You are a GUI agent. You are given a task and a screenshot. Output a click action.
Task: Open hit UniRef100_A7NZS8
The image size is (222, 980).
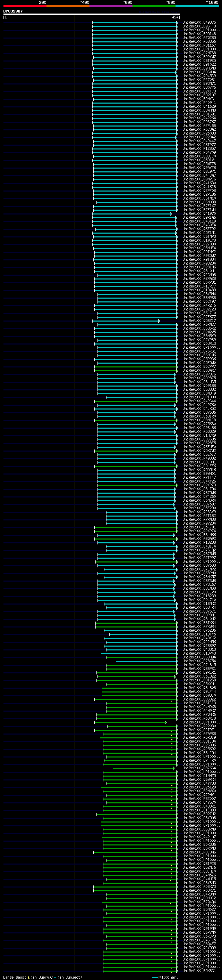pos(199,53)
